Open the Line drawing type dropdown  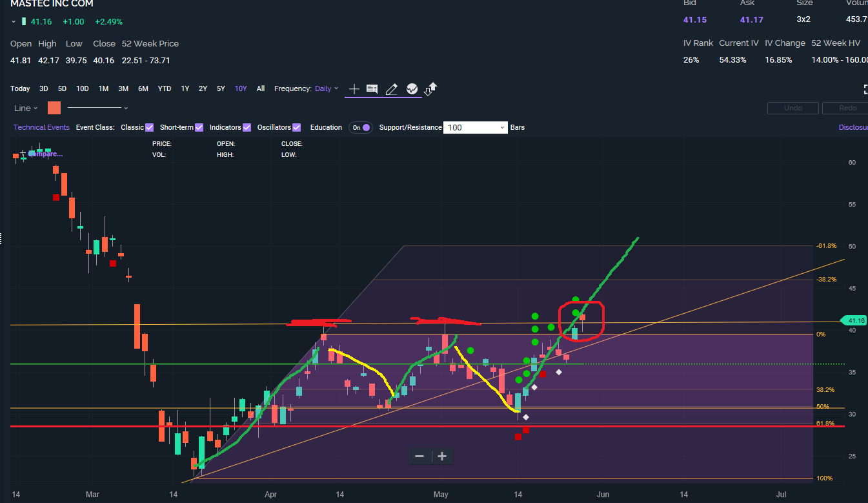(26, 108)
